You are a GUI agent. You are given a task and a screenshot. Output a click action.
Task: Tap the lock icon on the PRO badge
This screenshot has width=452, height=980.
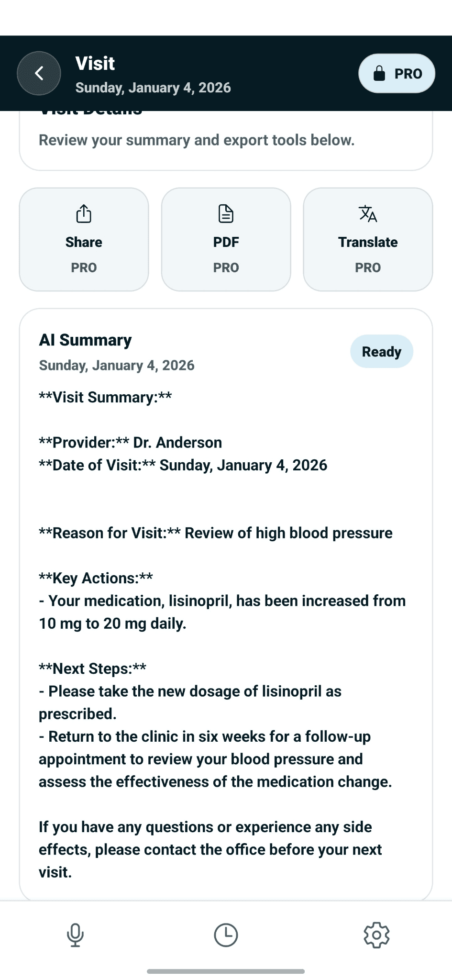tap(378, 73)
